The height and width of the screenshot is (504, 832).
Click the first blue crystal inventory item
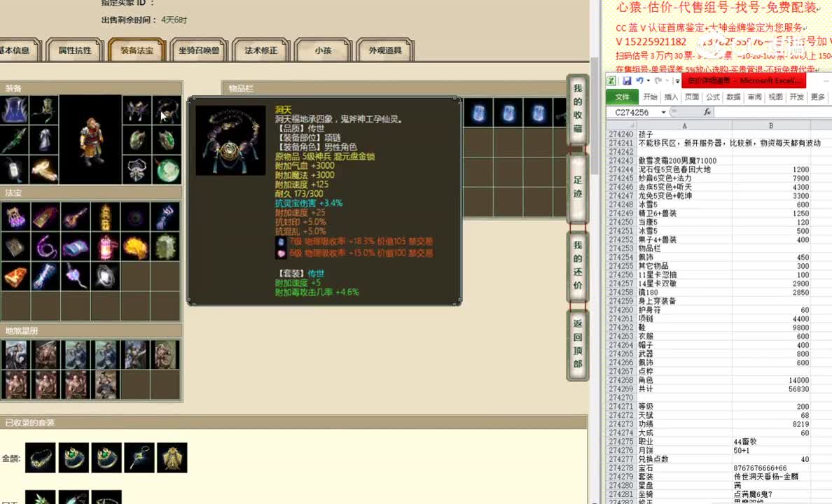(x=478, y=113)
